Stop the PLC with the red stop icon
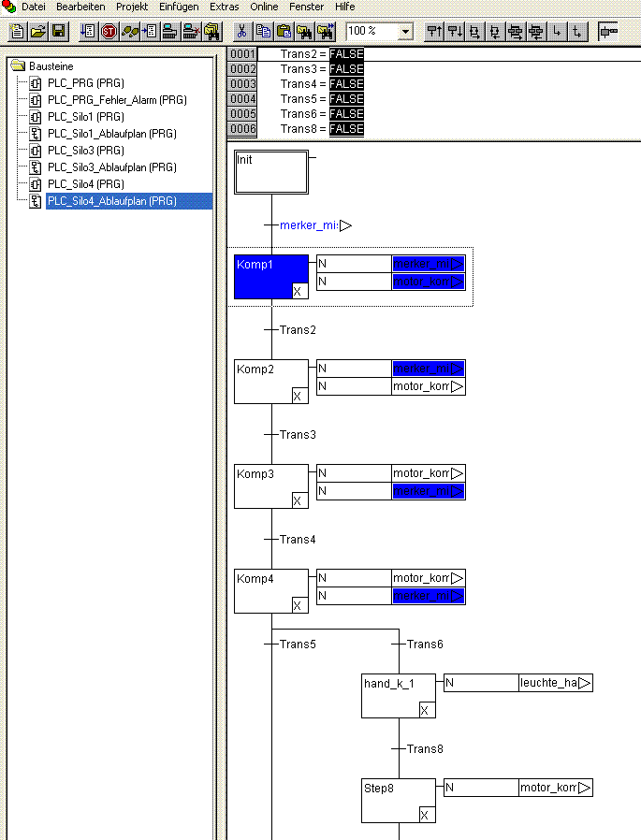Viewport: 641px width, 840px height. tap(109, 31)
